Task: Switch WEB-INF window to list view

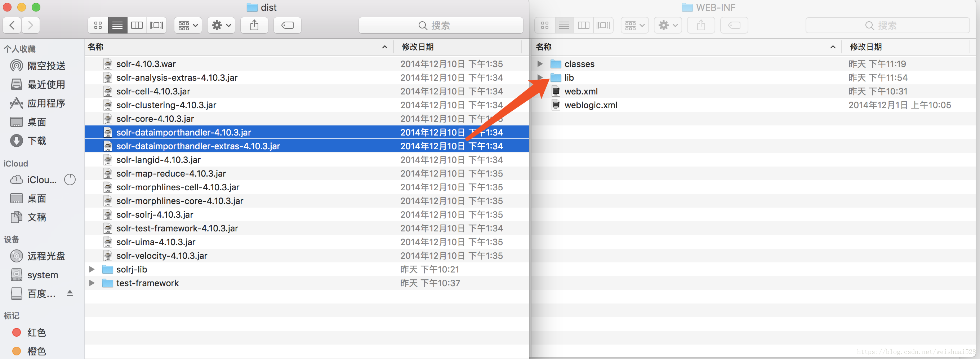Action: pyautogui.click(x=564, y=26)
